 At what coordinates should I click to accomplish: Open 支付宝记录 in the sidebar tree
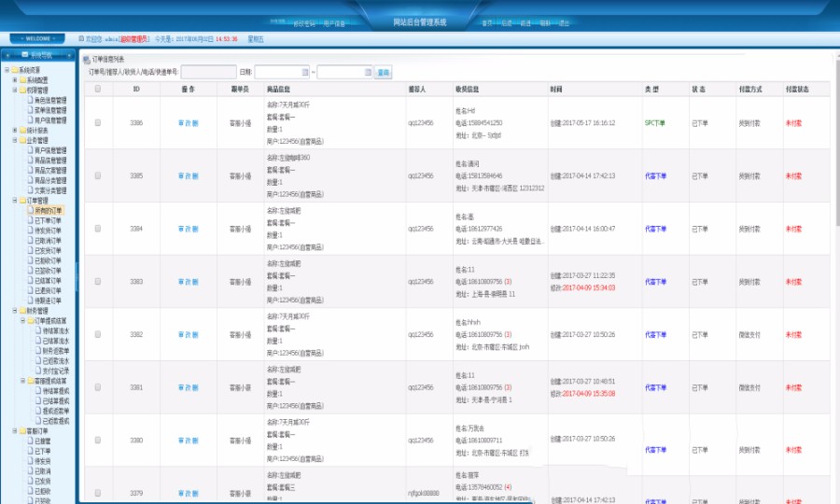(x=56, y=371)
